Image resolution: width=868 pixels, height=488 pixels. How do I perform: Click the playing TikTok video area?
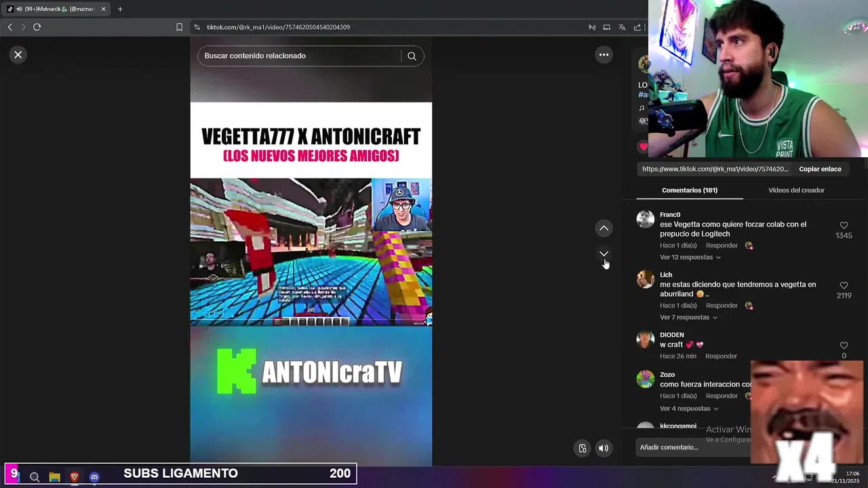(311, 252)
